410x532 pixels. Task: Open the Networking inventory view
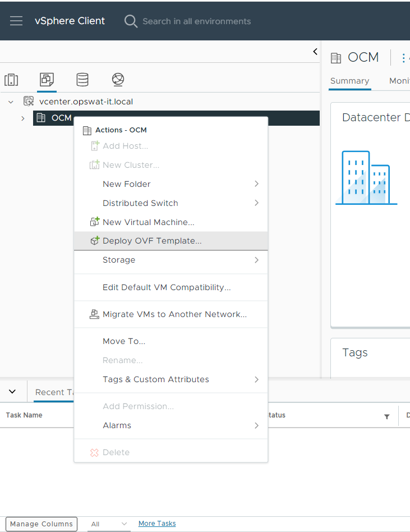point(118,80)
